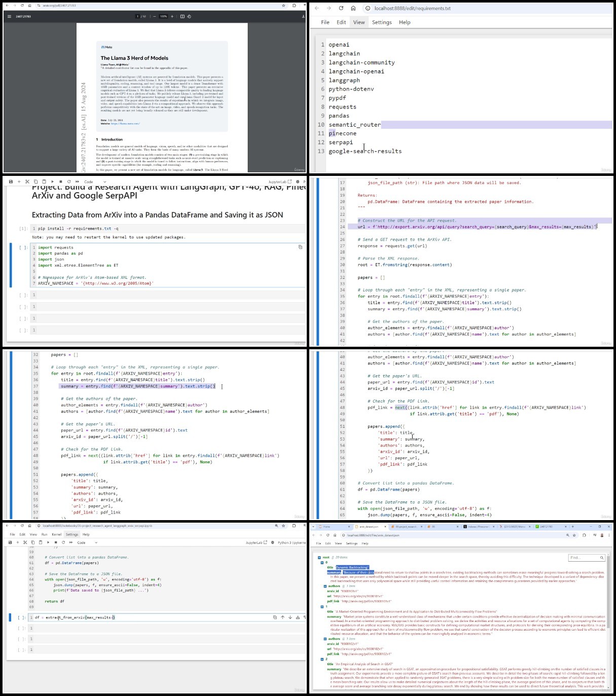
Task: Download the arXiv PDF
Action: (303, 16)
